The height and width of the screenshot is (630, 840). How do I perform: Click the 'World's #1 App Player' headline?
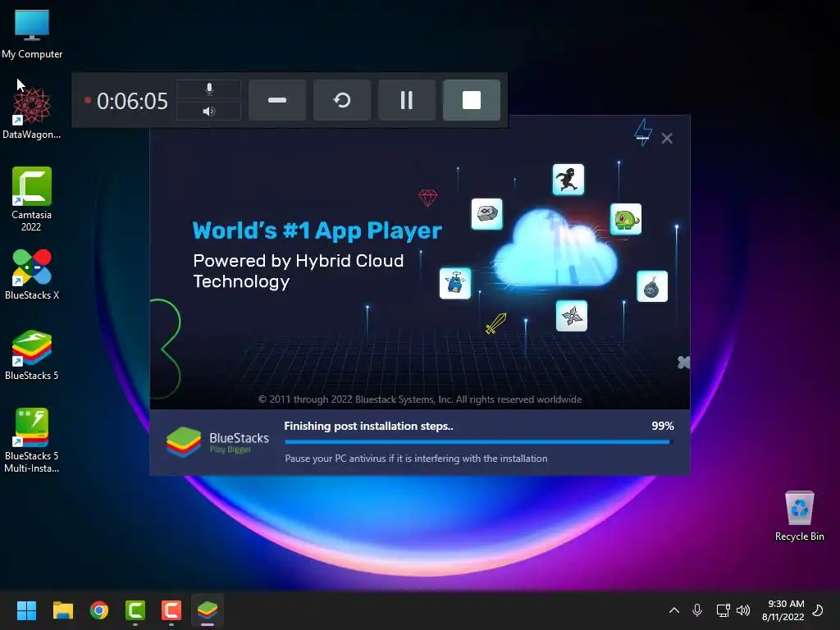[x=317, y=231]
